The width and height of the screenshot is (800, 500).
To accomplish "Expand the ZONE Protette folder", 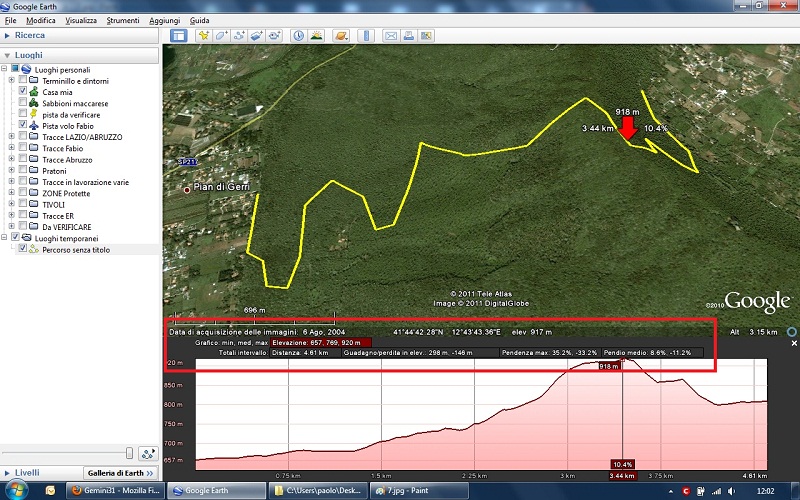I will click(x=11, y=192).
